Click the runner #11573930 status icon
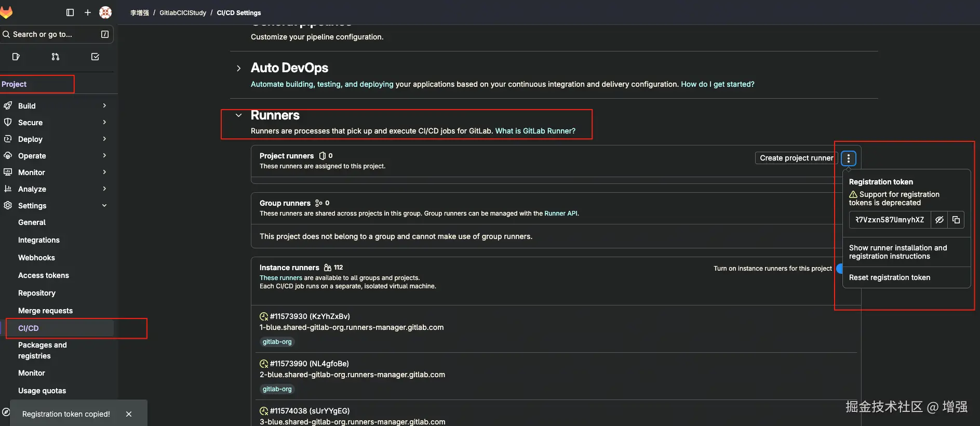 pos(264,316)
